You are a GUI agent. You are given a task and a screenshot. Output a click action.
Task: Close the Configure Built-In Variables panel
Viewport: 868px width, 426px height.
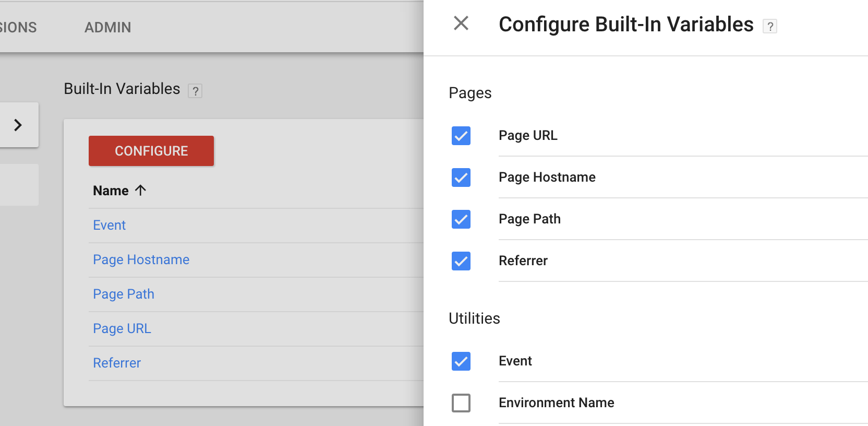(461, 23)
